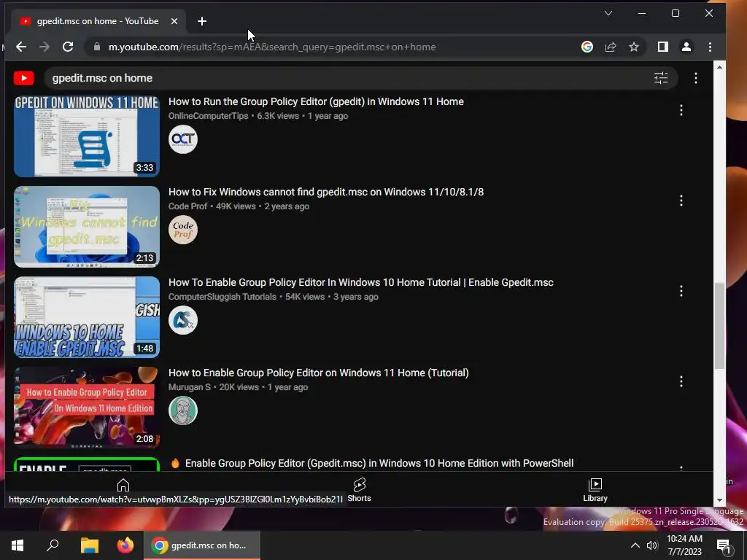Go back in Chrome

tap(21, 47)
